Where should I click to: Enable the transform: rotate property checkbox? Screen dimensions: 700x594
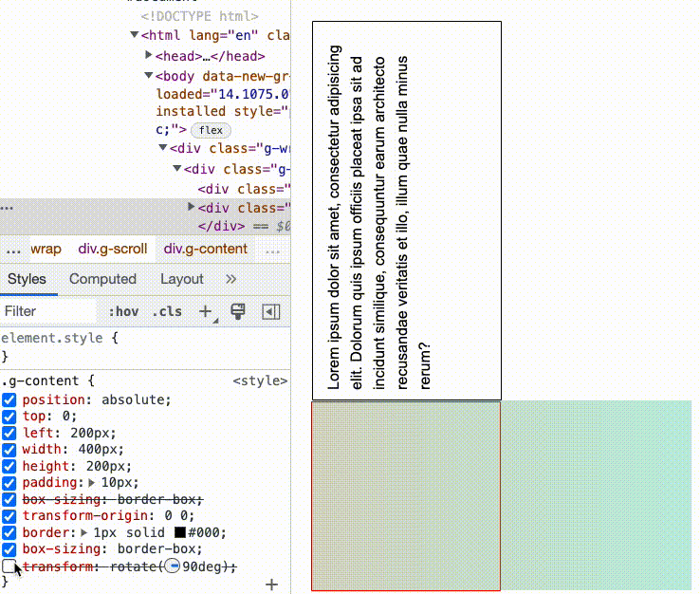[9, 566]
